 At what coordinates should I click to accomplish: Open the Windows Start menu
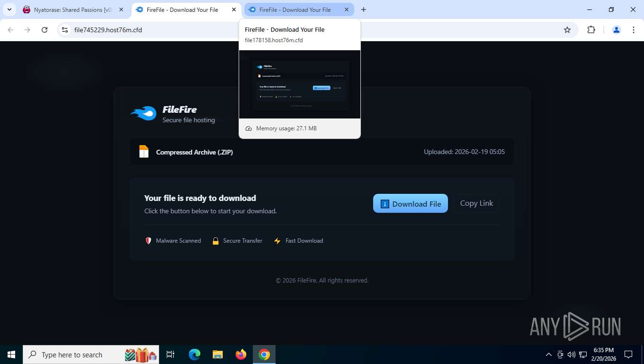pyautogui.click(x=11, y=355)
